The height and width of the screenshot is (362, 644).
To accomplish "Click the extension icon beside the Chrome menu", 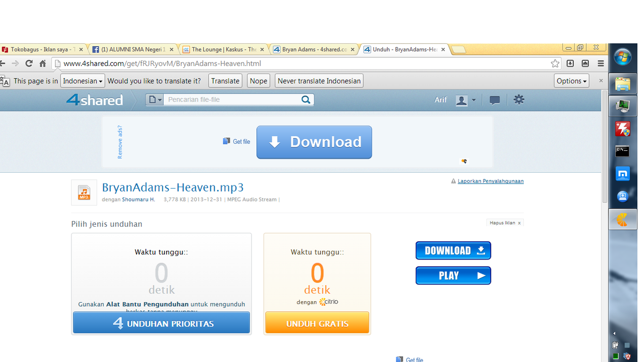I will pos(585,63).
